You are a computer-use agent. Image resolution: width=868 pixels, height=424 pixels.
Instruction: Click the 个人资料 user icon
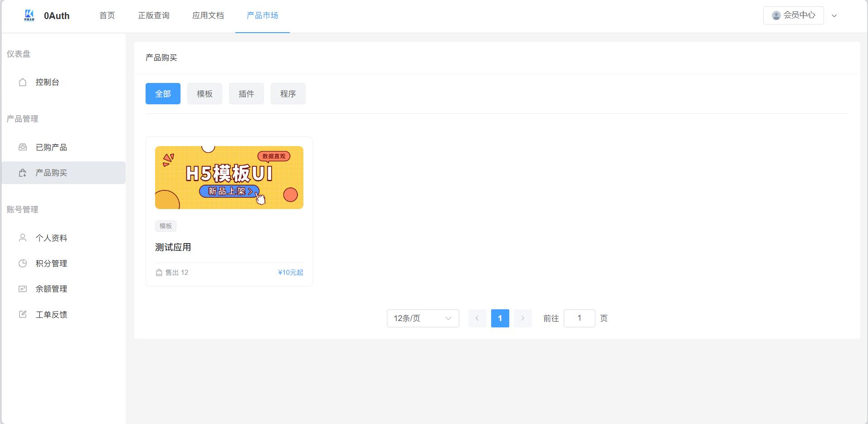pyautogui.click(x=23, y=238)
